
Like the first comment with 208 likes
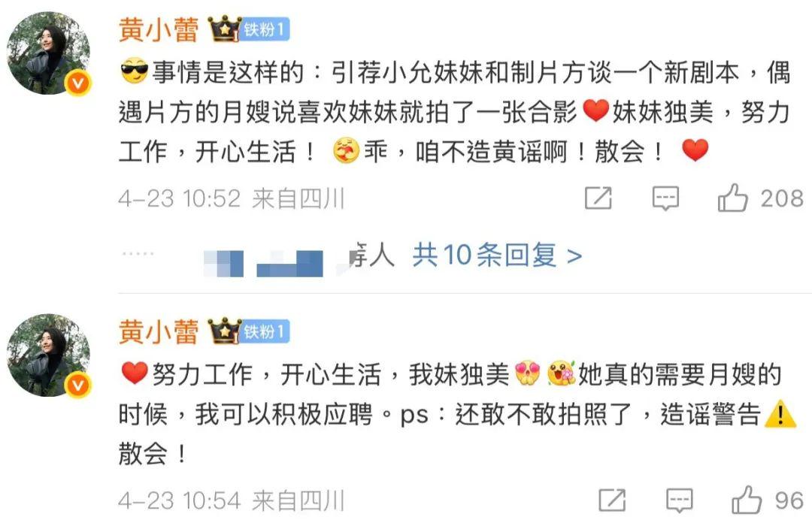732,198
